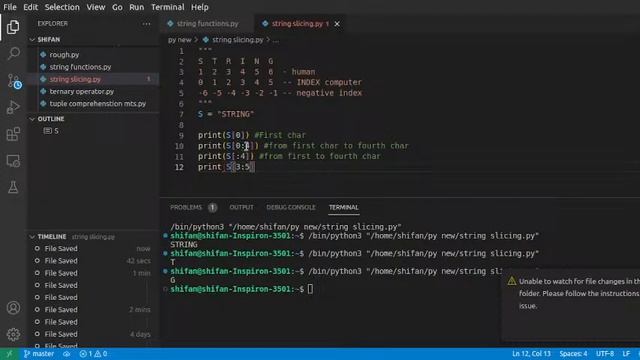The height and width of the screenshot is (360, 640).
Task: Collapse the TIMELINE section
Action: 32,237
